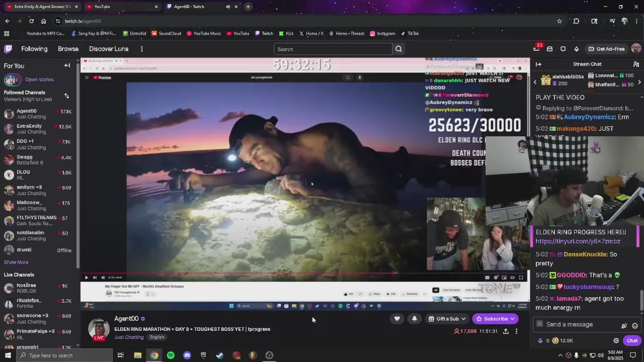Open the Prime loot icon with 23 badge
644x362 pixels.
pos(536,49)
